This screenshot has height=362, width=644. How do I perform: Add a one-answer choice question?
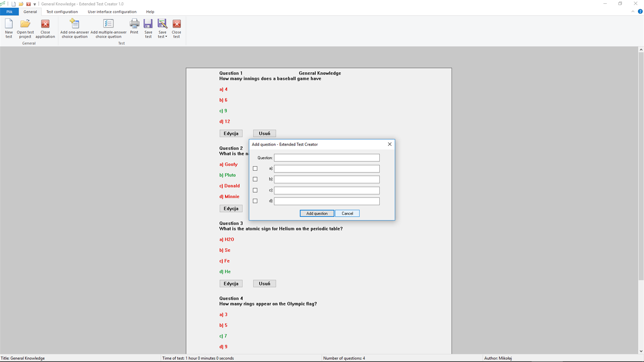point(74,27)
